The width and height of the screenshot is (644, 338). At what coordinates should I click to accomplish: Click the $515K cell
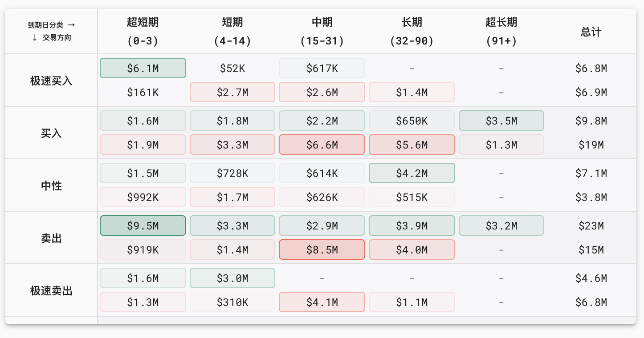coord(412,197)
